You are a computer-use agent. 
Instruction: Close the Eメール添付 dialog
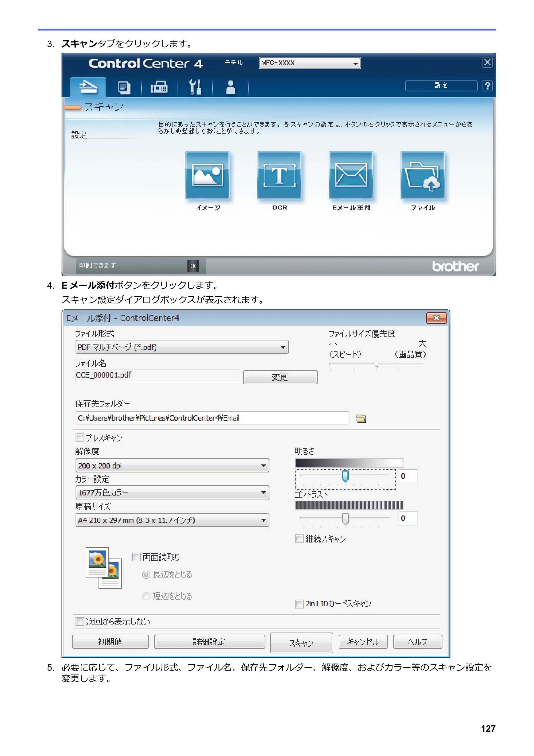[436, 318]
